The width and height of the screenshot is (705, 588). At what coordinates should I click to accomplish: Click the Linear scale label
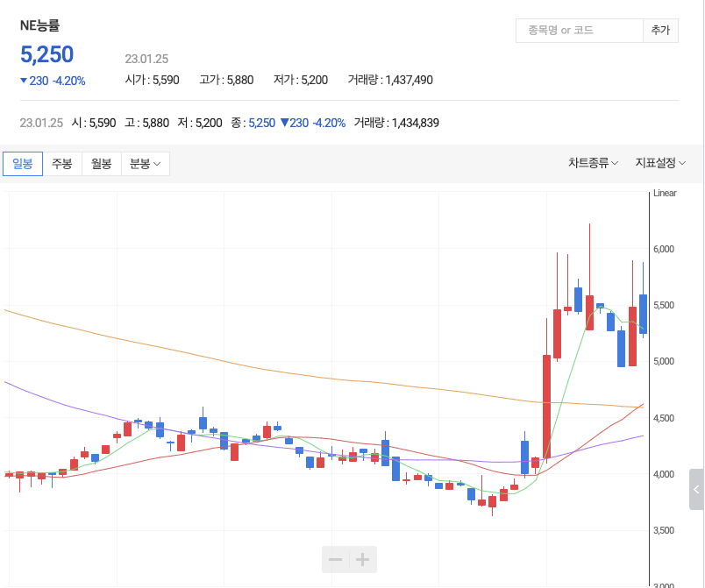tap(665, 193)
